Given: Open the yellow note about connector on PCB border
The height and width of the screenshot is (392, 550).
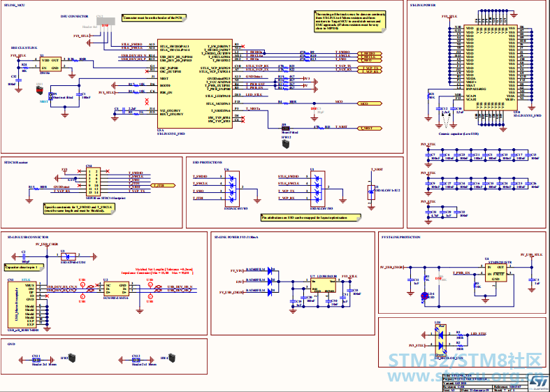Looking at the screenshot, I should pyautogui.click(x=154, y=17).
